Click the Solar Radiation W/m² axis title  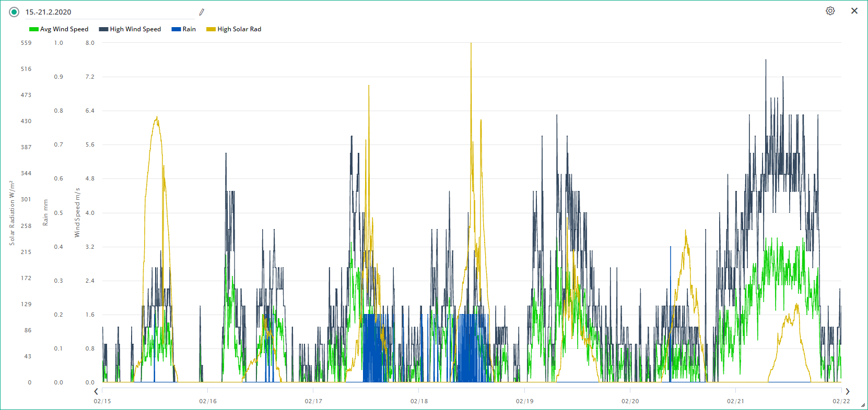click(x=12, y=213)
